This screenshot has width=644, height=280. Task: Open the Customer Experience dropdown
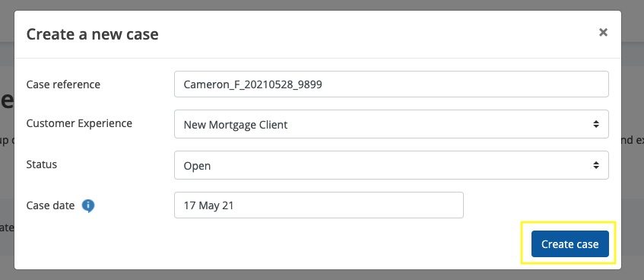(391, 124)
